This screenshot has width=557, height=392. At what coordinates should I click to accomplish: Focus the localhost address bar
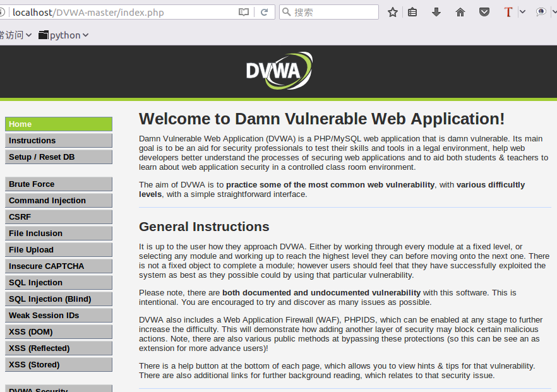pos(124,13)
